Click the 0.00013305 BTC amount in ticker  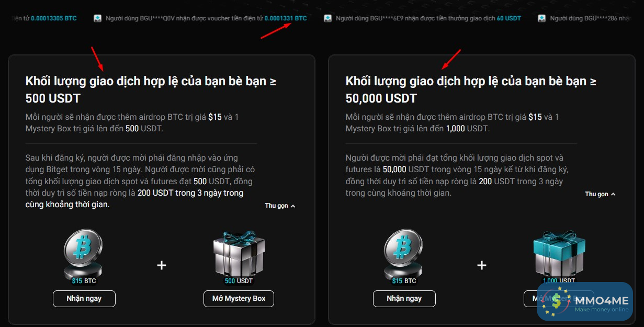[53, 18]
